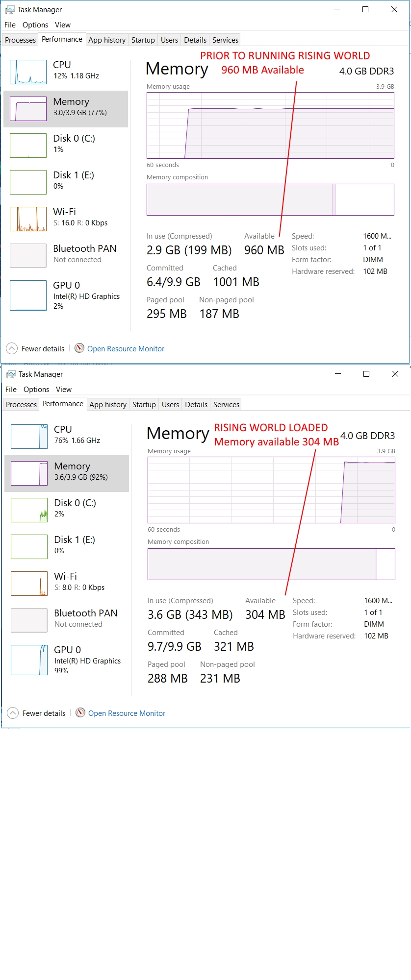Open the GPU 0 graph showing 99% usage

[x=29, y=660]
